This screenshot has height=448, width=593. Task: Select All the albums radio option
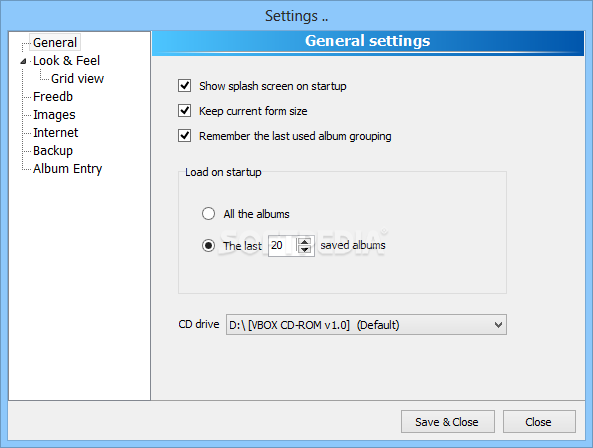208,214
